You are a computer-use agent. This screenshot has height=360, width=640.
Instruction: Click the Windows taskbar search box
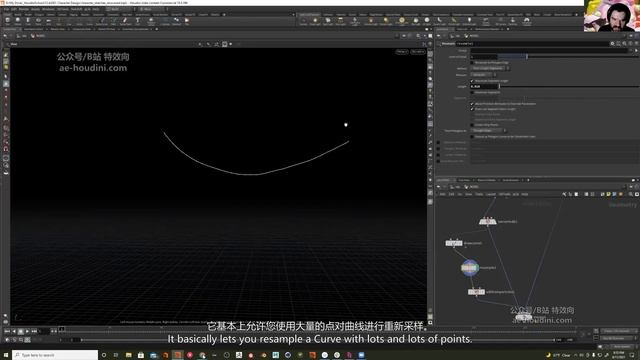55,355
